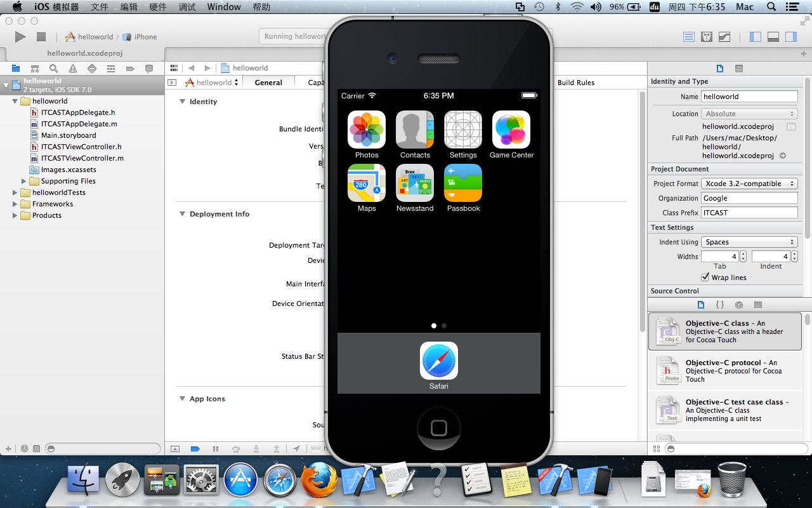Collapse the helloworld group folder
This screenshot has height=508, width=812.
click(x=15, y=101)
